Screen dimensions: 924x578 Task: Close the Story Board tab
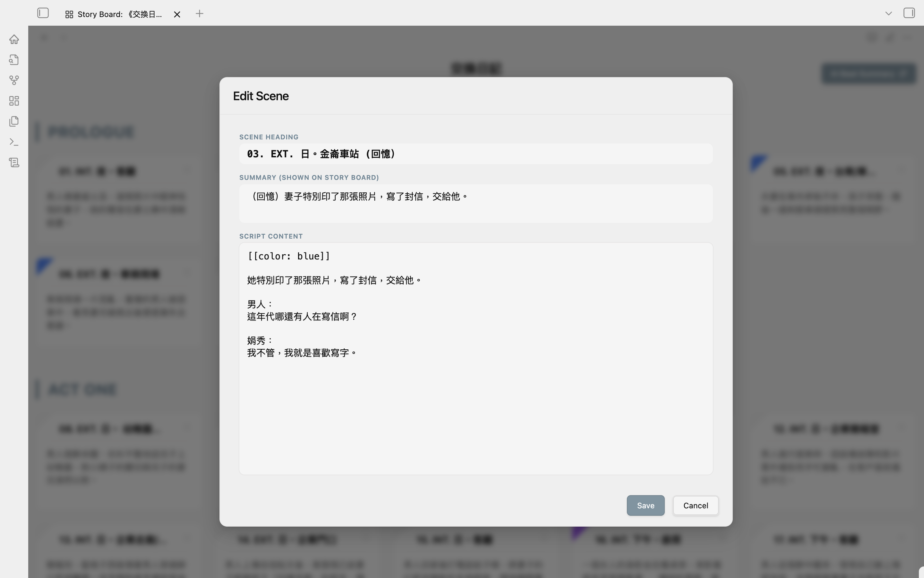tap(177, 14)
